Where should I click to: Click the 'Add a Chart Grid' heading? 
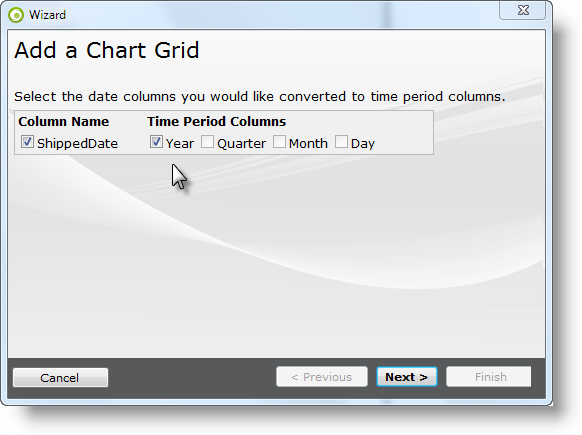click(x=107, y=50)
